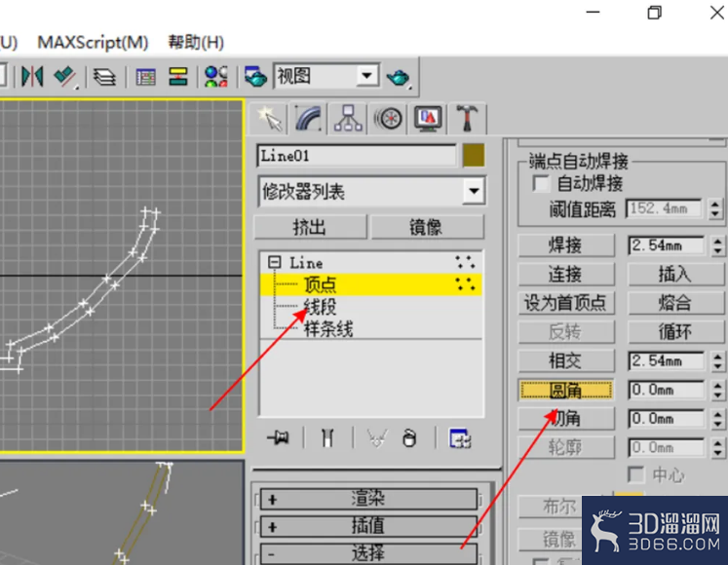Click the 切角 chamfer button

(566, 419)
